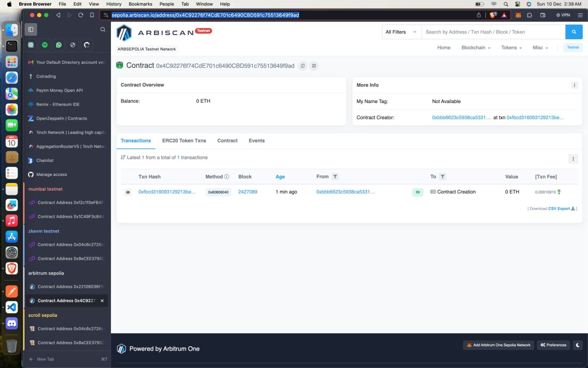Open the pinned WhatsApp tab
Screen dimensions: 588x368
click(59, 45)
